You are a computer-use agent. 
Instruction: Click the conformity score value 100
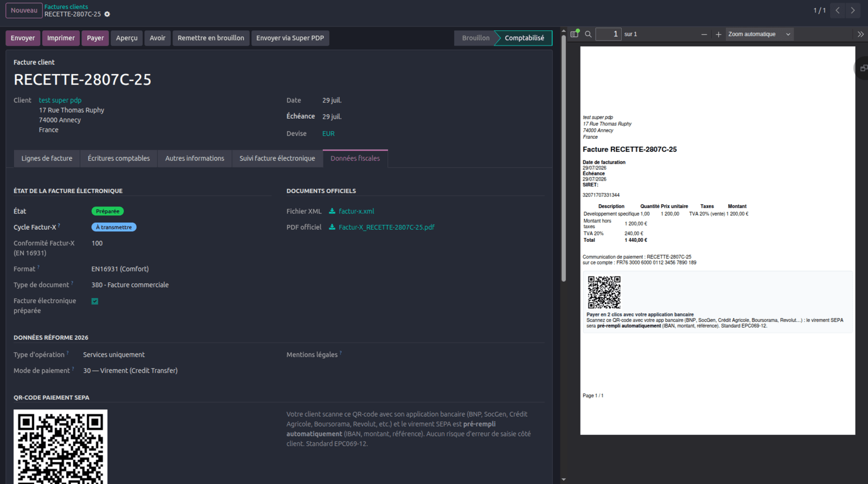coord(97,243)
